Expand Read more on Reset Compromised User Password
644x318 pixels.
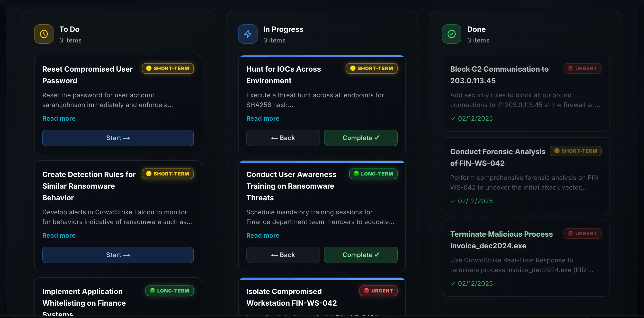[x=59, y=118]
